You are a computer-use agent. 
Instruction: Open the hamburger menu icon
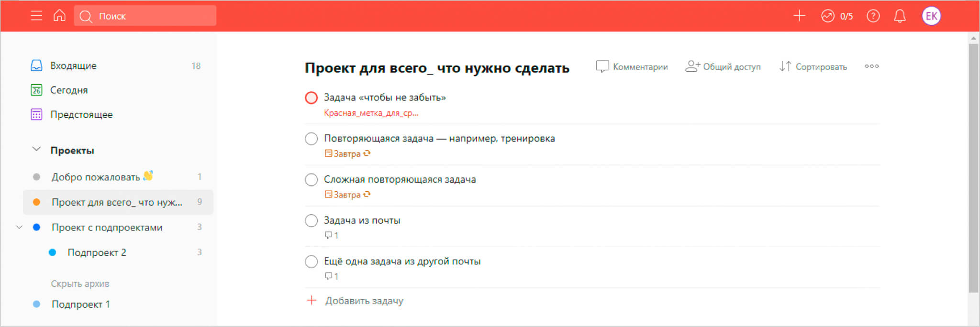tap(36, 16)
